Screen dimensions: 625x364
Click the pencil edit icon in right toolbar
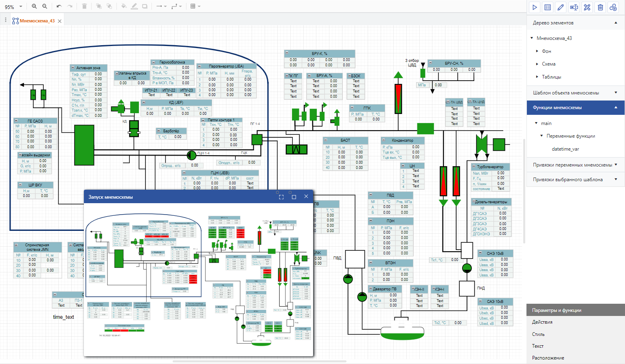click(561, 7)
